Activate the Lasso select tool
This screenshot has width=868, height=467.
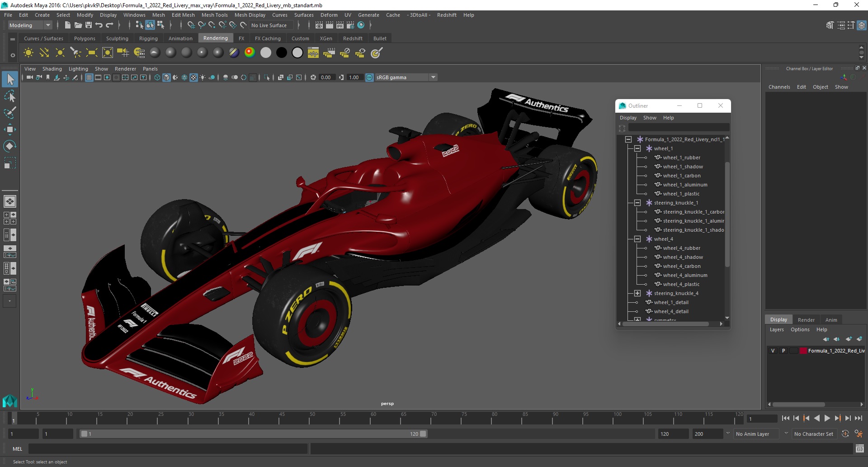click(10, 96)
